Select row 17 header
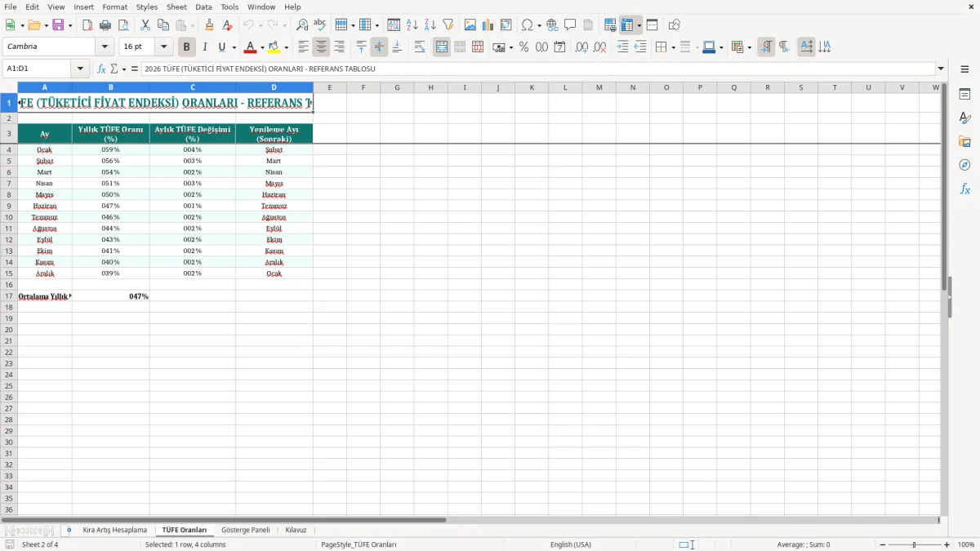The image size is (980, 551). click(9, 296)
